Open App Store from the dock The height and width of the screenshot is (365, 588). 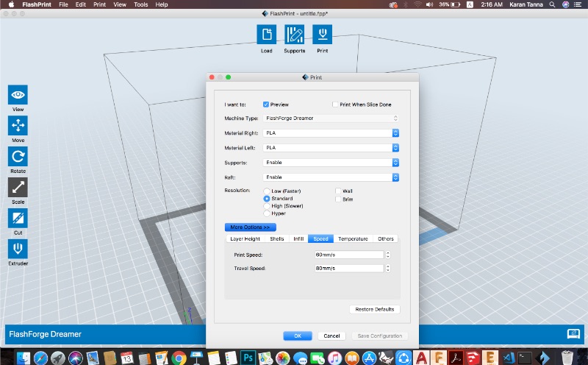[x=369, y=358]
